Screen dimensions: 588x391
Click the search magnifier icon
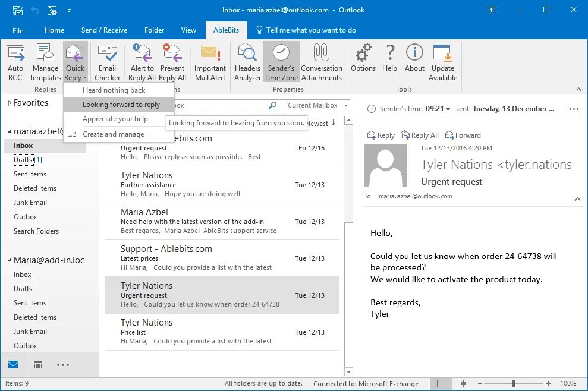point(273,105)
